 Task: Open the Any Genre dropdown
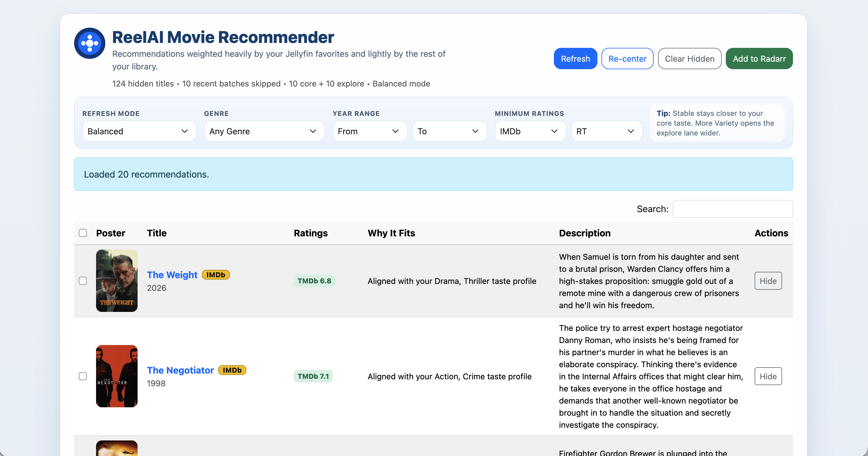(264, 131)
